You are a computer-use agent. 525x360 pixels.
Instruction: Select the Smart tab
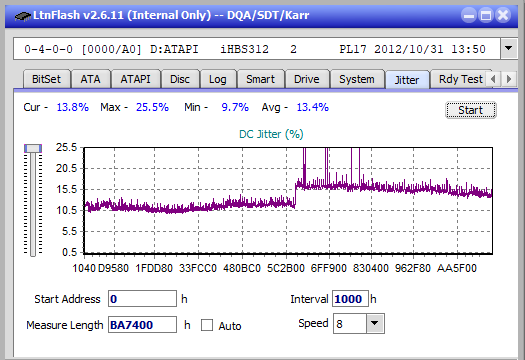[x=260, y=79]
